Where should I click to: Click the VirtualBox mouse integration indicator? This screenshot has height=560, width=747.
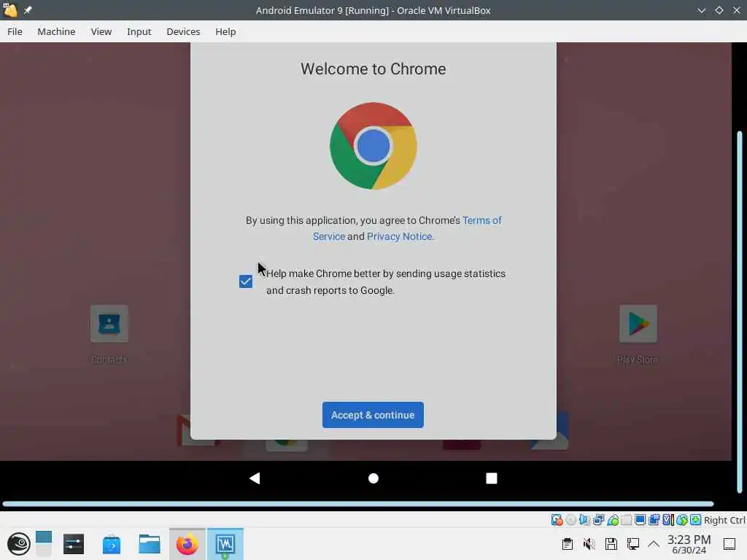click(682, 520)
